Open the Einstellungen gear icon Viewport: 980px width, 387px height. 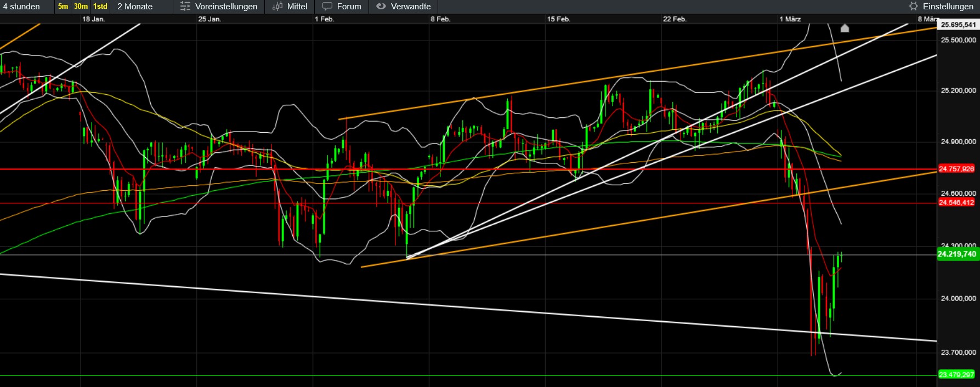(913, 7)
